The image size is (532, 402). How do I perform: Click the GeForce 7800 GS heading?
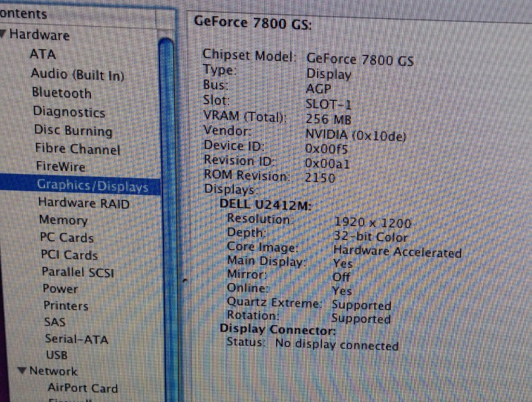pos(253,23)
